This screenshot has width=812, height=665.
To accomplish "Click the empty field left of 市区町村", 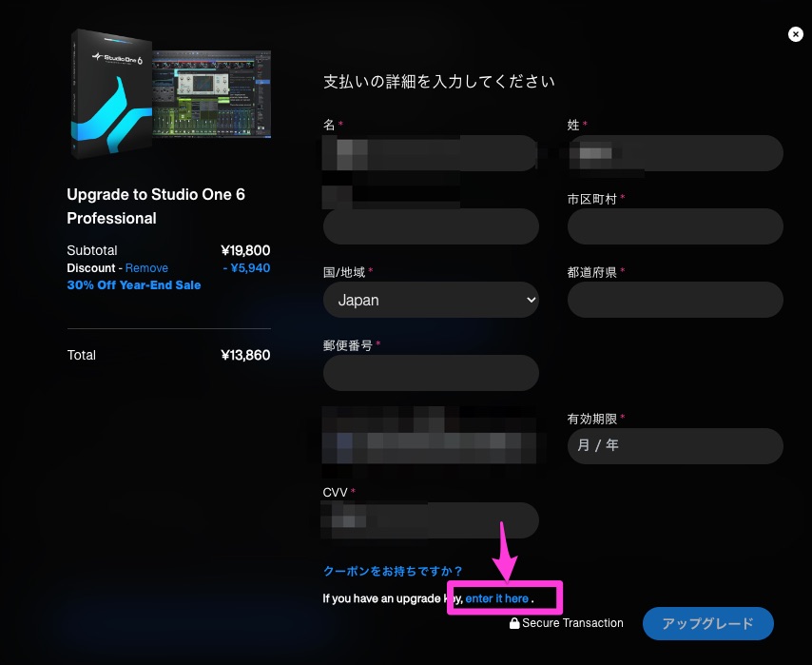I will (x=431, y=227).
